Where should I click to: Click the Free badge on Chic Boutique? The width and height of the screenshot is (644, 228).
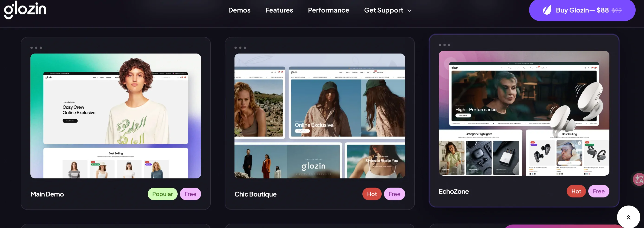point(394,194)
